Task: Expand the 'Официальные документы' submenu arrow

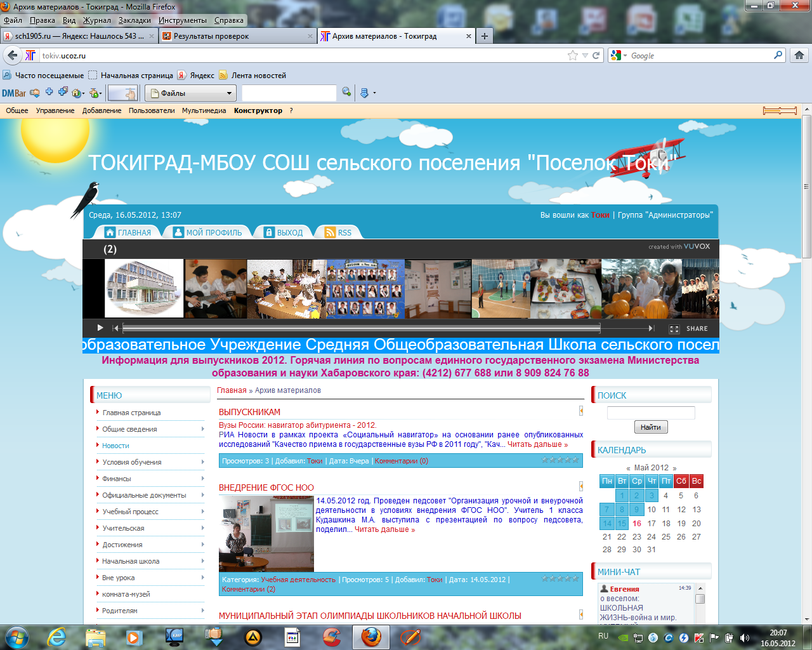Action: pyautogui.click(x=202, y=495)
